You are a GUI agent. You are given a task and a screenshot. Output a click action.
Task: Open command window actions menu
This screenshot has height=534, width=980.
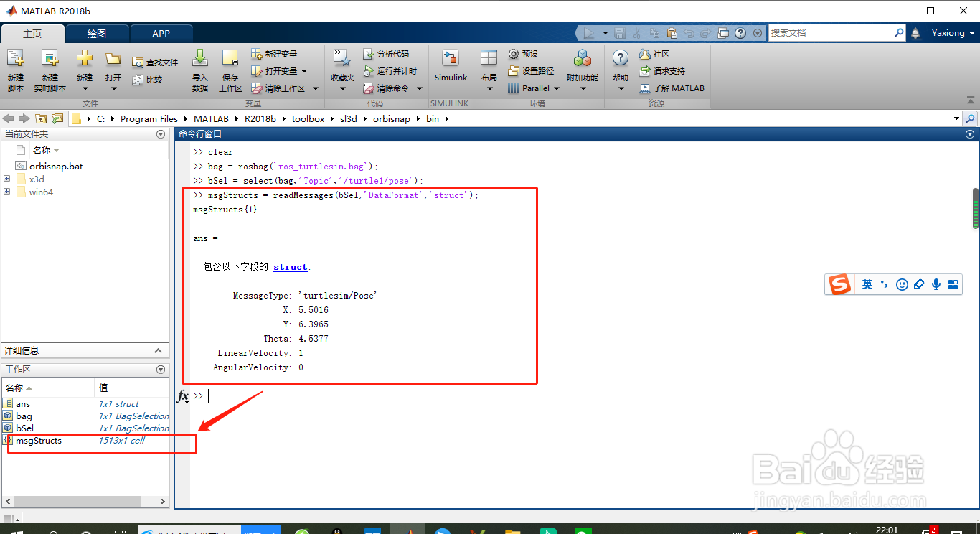pyautogui.click(x=971, y=134)
